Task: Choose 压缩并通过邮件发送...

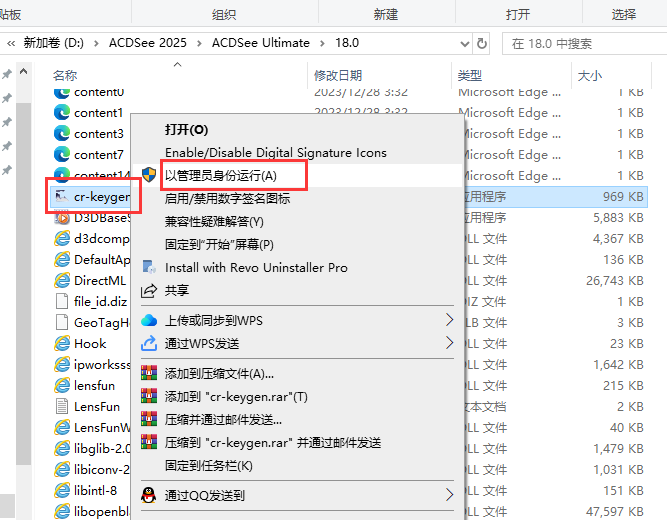Action: click(x=223, y=420)
